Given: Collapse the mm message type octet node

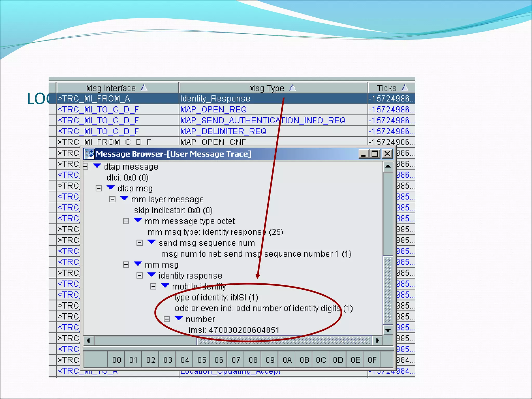Looking at the screenshot, I should 126,221.
